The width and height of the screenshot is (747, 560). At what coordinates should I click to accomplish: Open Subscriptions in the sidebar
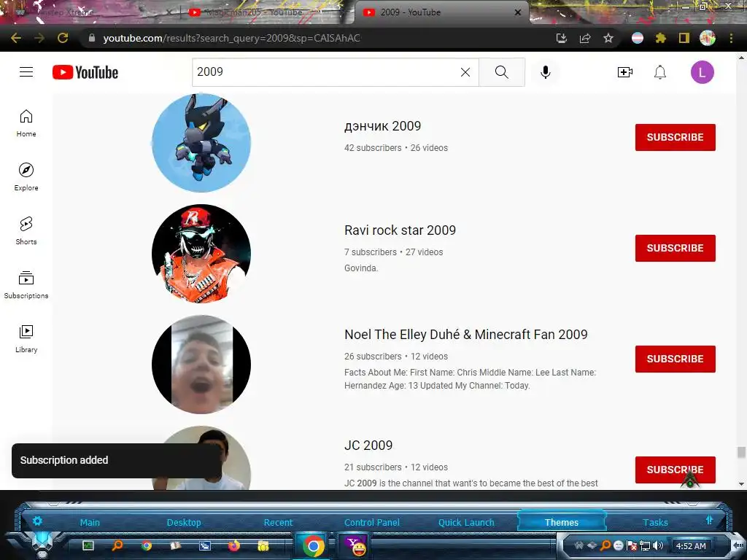click(x=26, y=285)
